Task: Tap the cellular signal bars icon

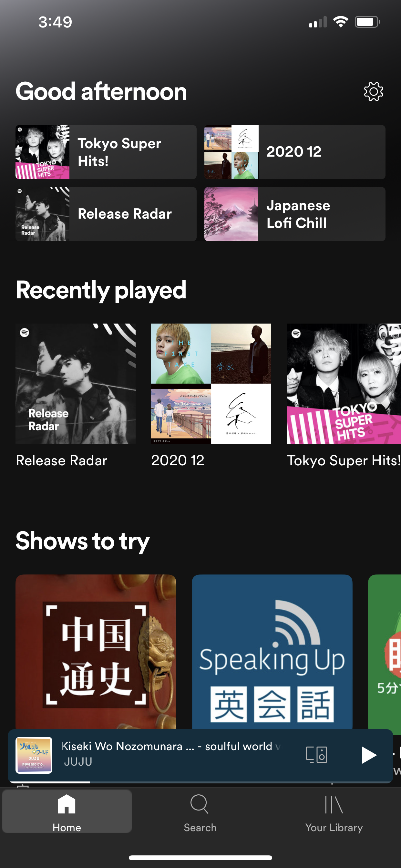Action: pyautogui.click(x=318, y=22)
